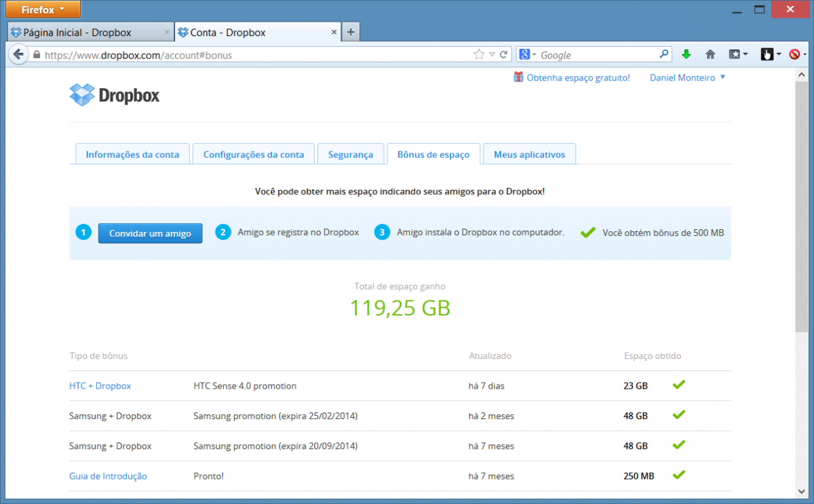814x504 pixels.
Task: Focus the dropbox.com address bar URL field
Action: click(x=258, y=55)
